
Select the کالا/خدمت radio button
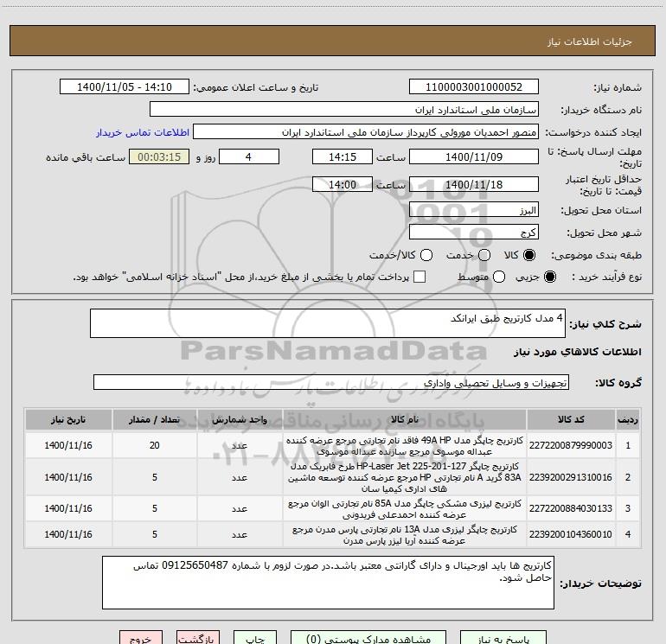426,255
